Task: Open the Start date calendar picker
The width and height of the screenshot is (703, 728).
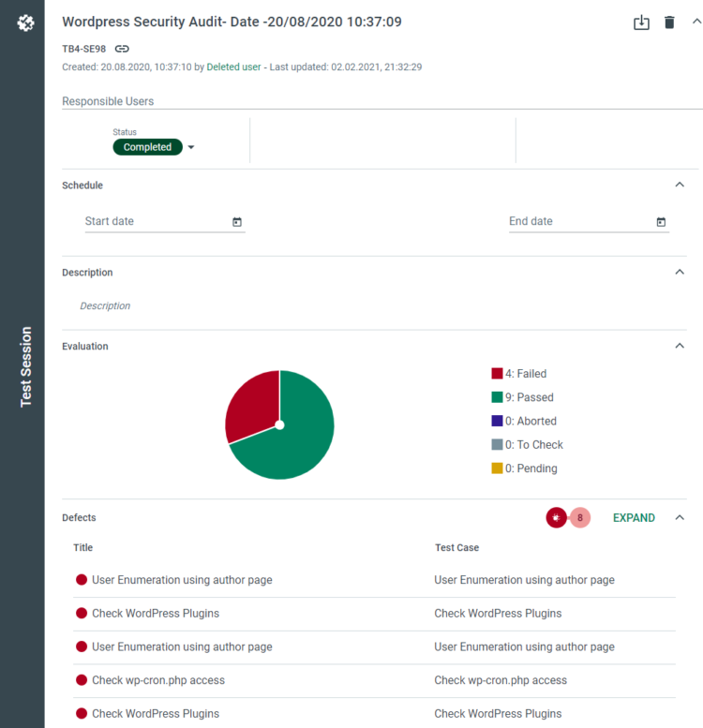Action: point(237,222)
